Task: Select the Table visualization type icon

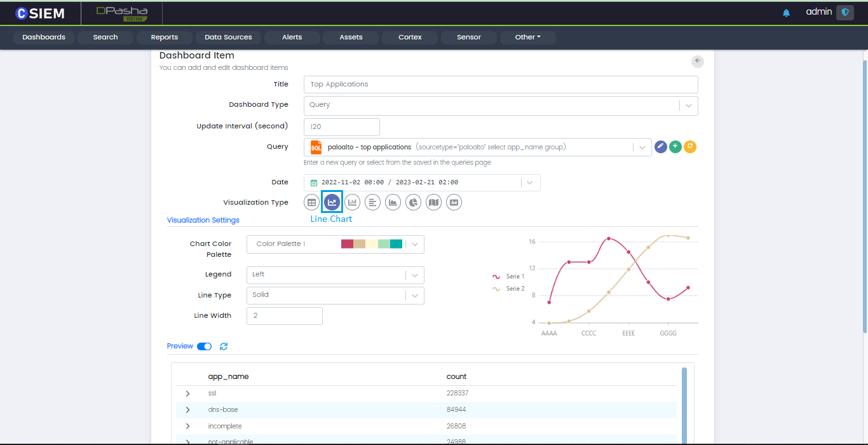Action: 311,202
